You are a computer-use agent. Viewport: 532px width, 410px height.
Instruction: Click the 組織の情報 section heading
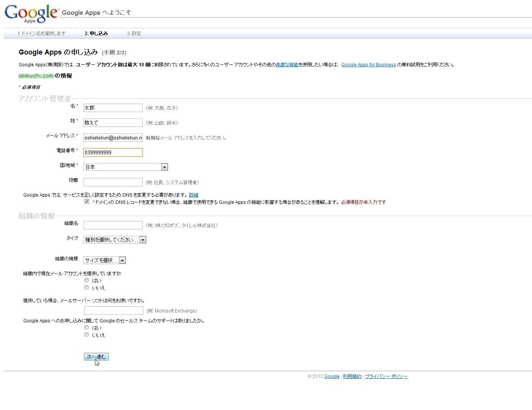(x=37, y=216)
